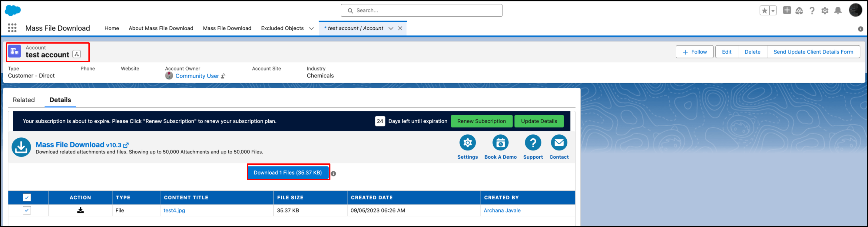
Task: Click the Community User avatar image
Action: point(169,76)
